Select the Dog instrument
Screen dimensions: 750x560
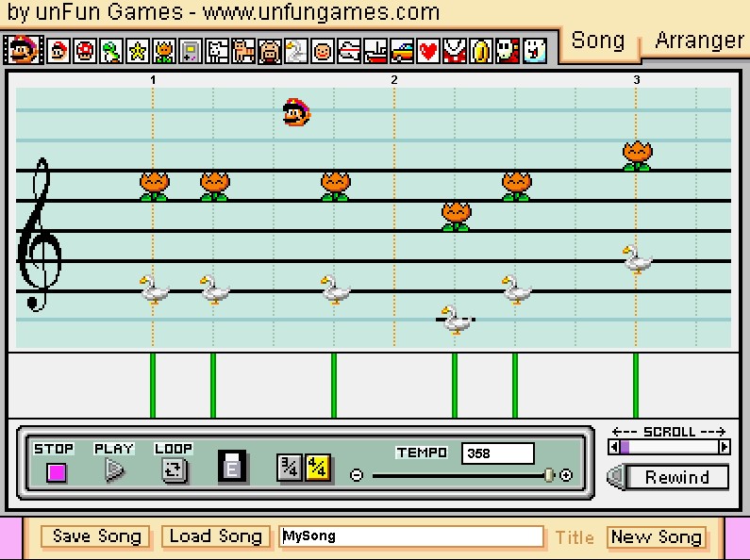217,51
